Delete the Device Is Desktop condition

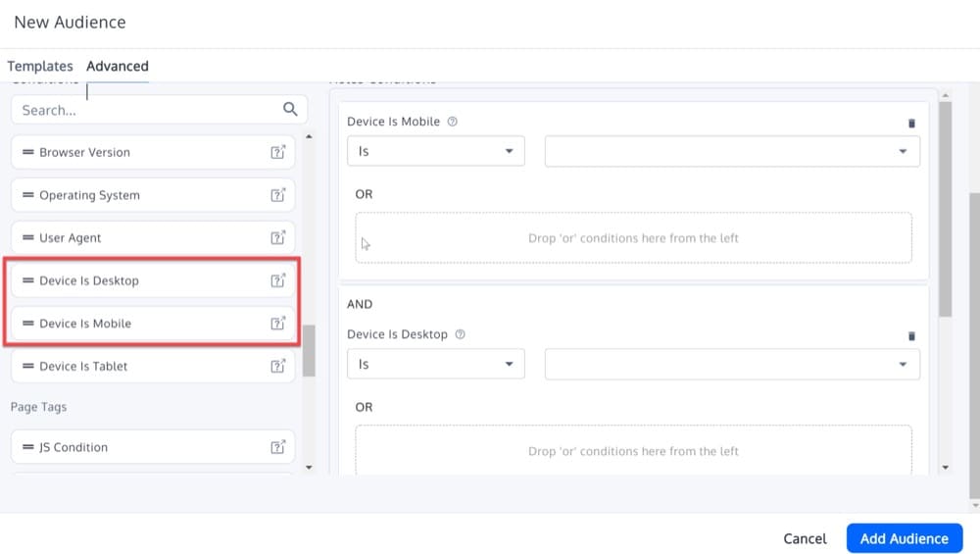click(911, 336)
